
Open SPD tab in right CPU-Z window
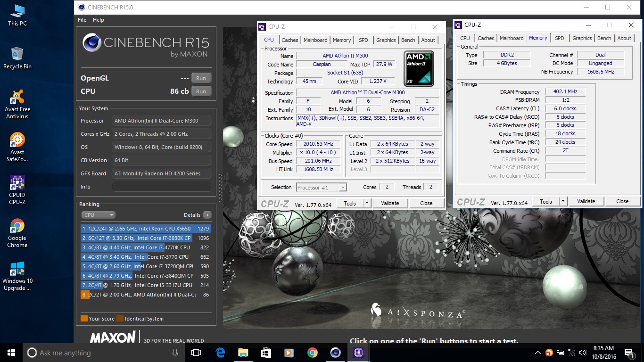coord(560,38)
